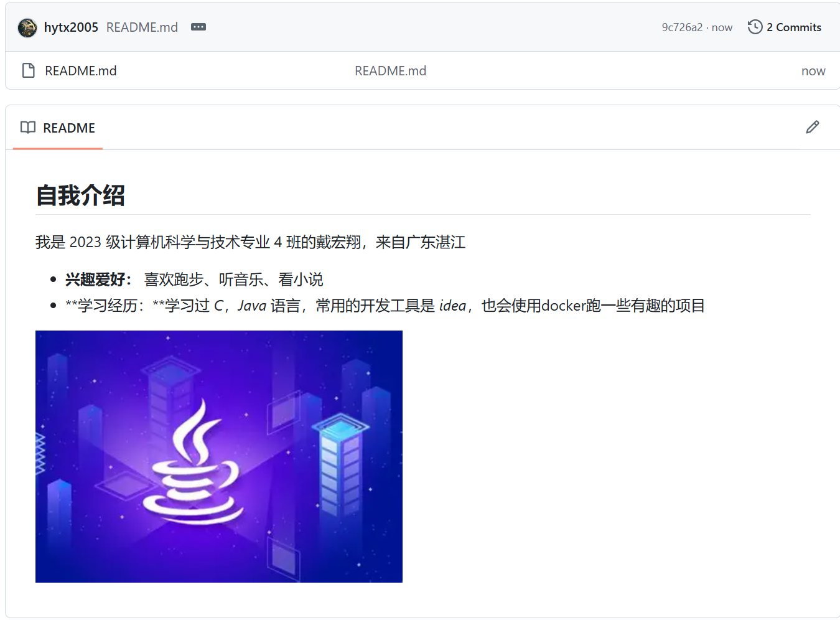Image resolution: width=840 pixels, height=620 pixels.
Task: Open the README.md commit message in file row
Action: click(x=390, y=71)
